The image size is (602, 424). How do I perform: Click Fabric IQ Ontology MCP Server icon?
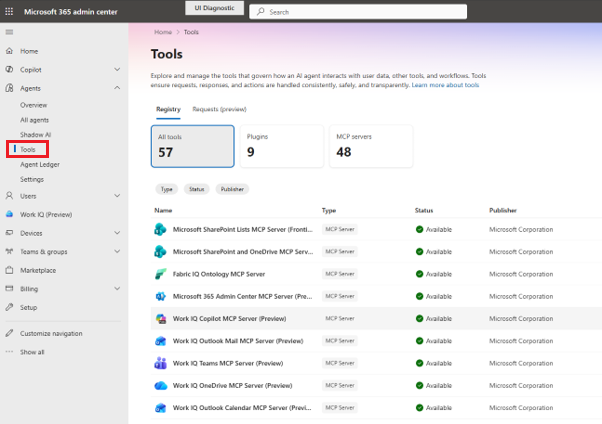[x=160, y=274]
